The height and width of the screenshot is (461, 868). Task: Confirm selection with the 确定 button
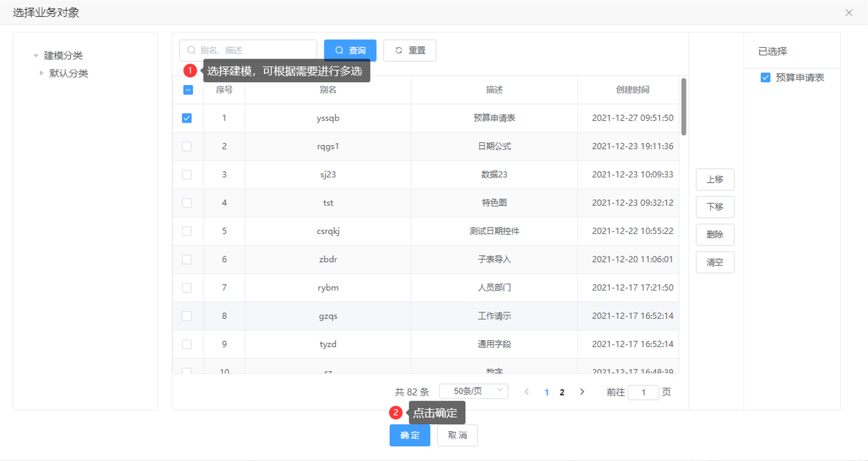coord(410,436)
